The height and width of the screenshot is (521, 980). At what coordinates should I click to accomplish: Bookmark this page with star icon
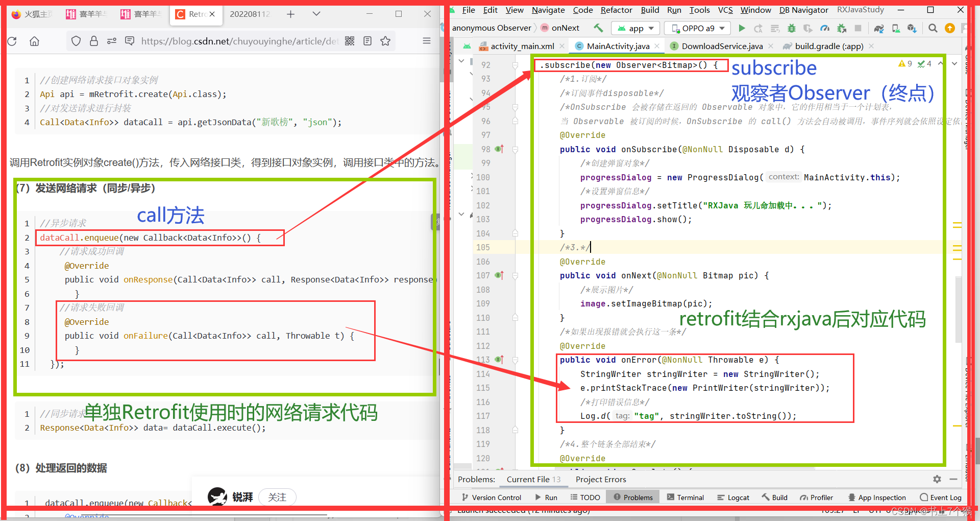click(385, 41)
